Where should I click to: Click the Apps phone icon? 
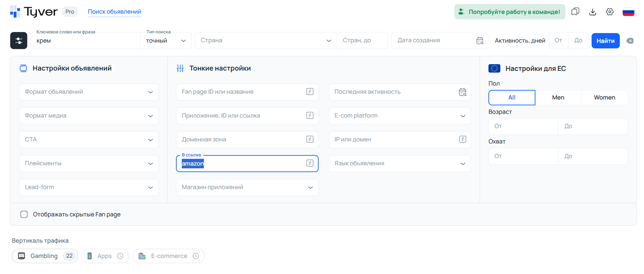pos(90,256)
